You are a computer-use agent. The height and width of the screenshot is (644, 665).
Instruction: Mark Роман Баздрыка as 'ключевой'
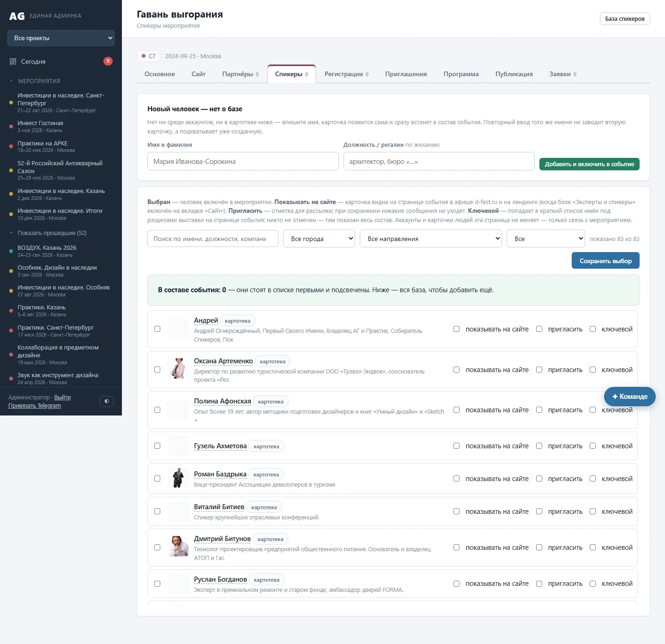point(592,479)
